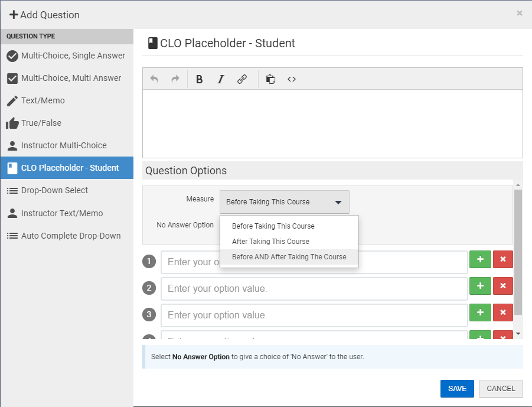532x407 pixels.
Task: Add option after option 2 with green plus
Action: coord(480,286)
